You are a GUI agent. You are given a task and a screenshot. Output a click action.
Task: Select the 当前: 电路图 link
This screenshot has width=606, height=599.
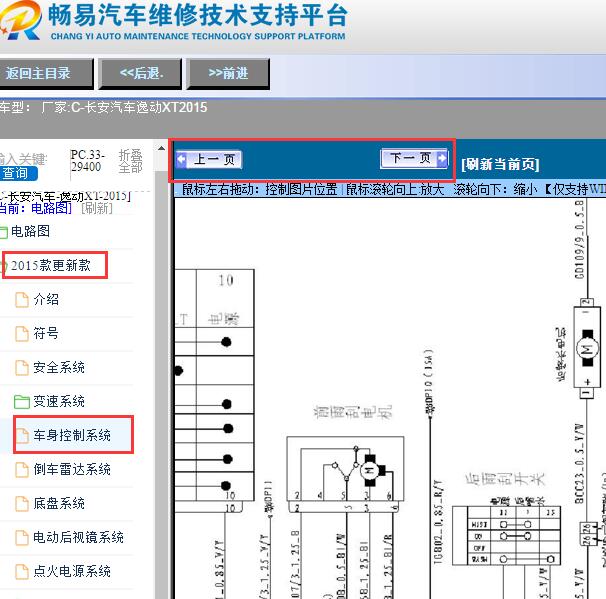[x=36, y=208]
